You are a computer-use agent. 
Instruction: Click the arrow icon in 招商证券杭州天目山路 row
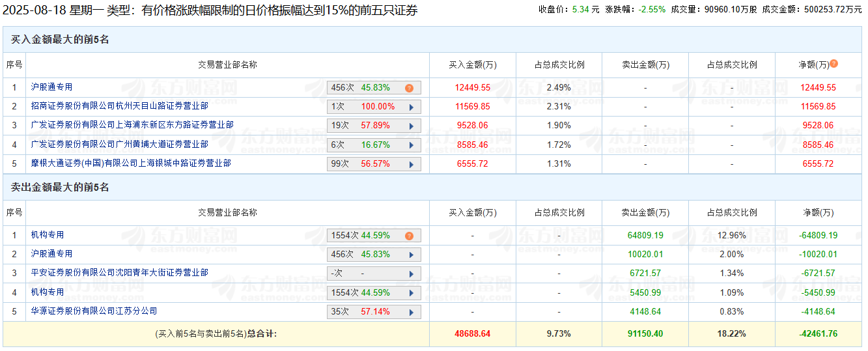(x=411, y=107)
